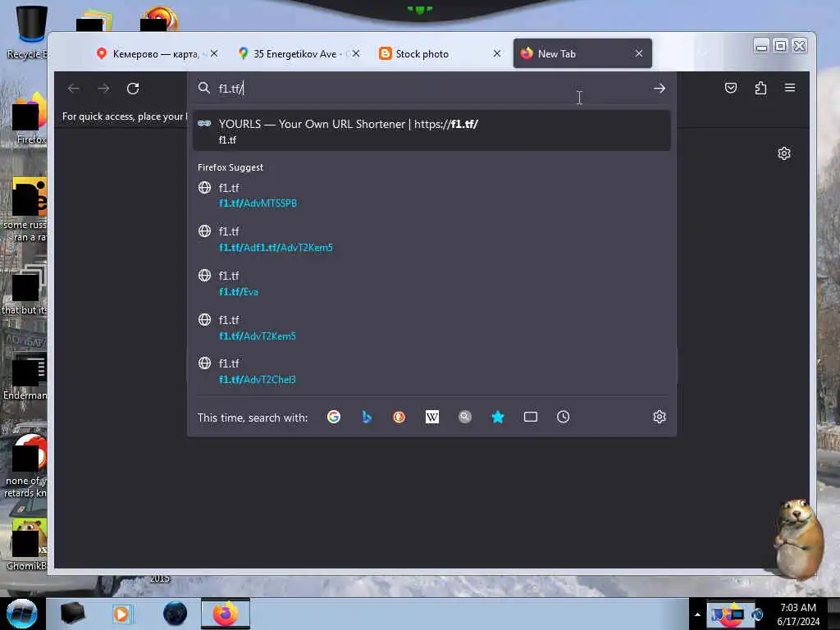Screen dimensions: 840x630
Task: Click the go arrow in address bar
Action: click(x=659, y=89)
